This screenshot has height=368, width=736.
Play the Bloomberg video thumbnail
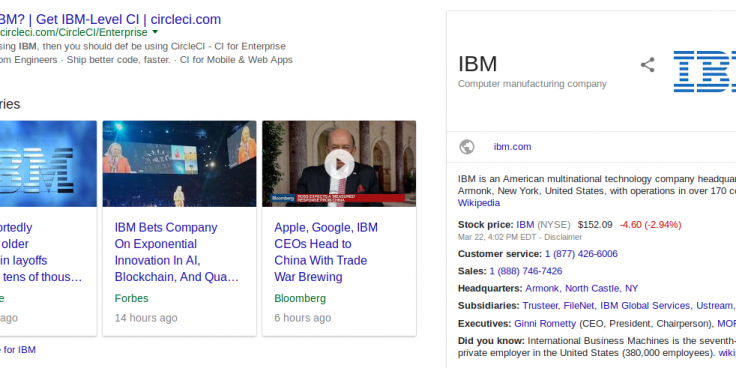(339, 164)
